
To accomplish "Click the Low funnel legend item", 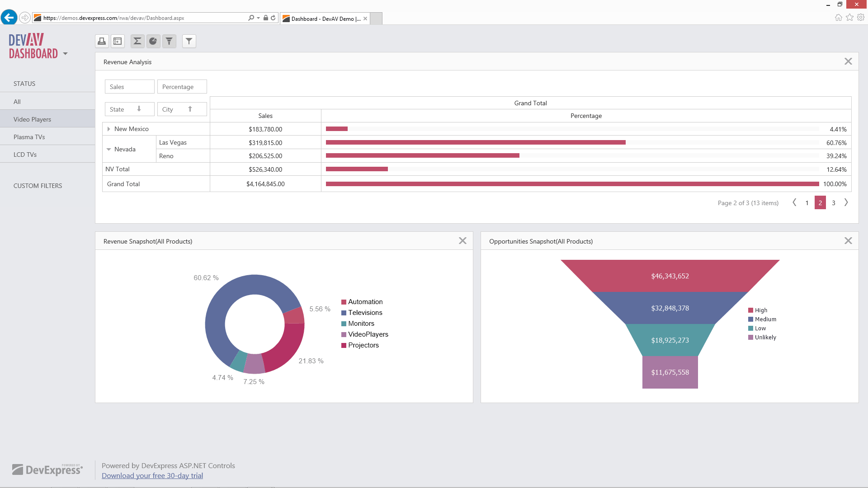I will (757, 328).
